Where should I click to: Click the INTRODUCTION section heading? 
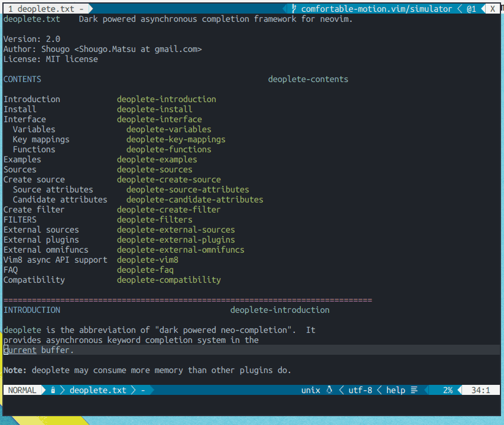point(32,310)
